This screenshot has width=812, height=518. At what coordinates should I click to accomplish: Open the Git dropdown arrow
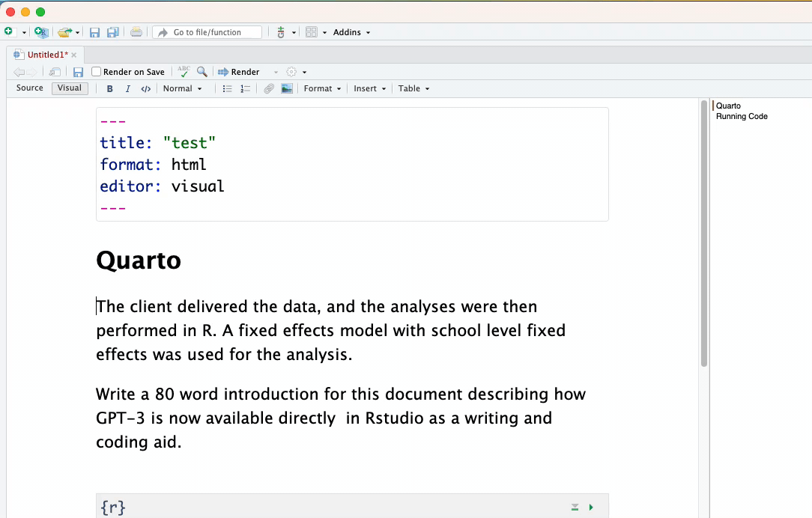click(x=294, y=33)
